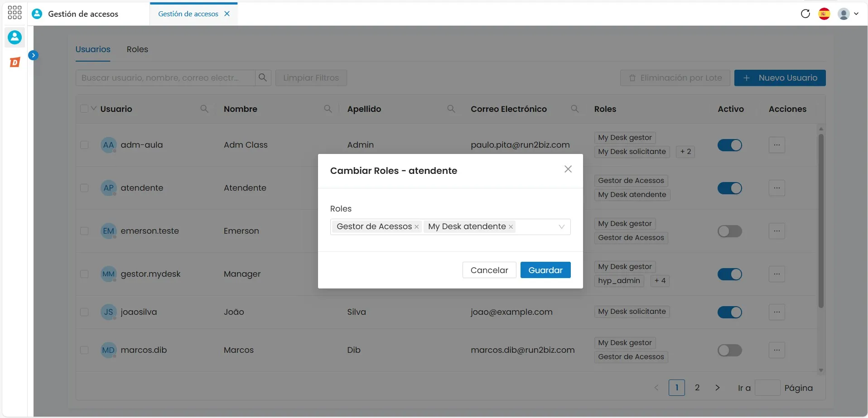Go to next page arrow
The height and width of the screenshot is (418, 868).
click(x=718, y=388)
